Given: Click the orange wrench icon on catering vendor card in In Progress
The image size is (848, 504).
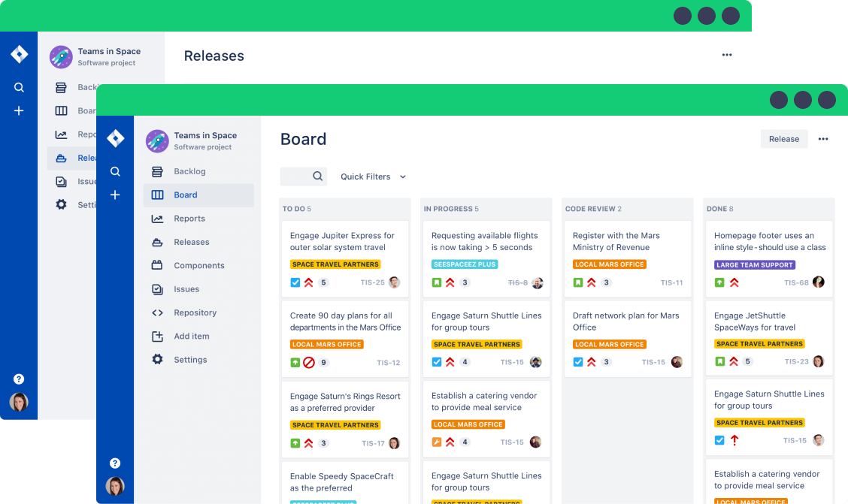Looking at the screenshot, I should (437, 442).
